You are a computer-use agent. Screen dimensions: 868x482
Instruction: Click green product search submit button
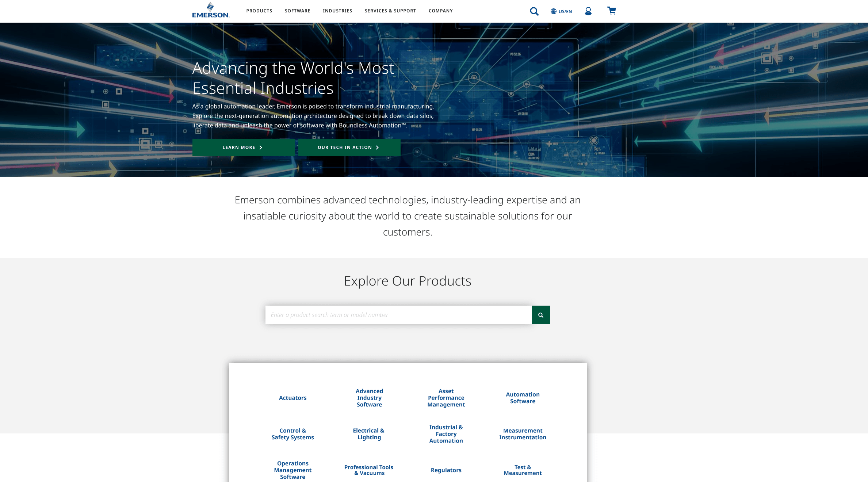[x=541, y=315]
